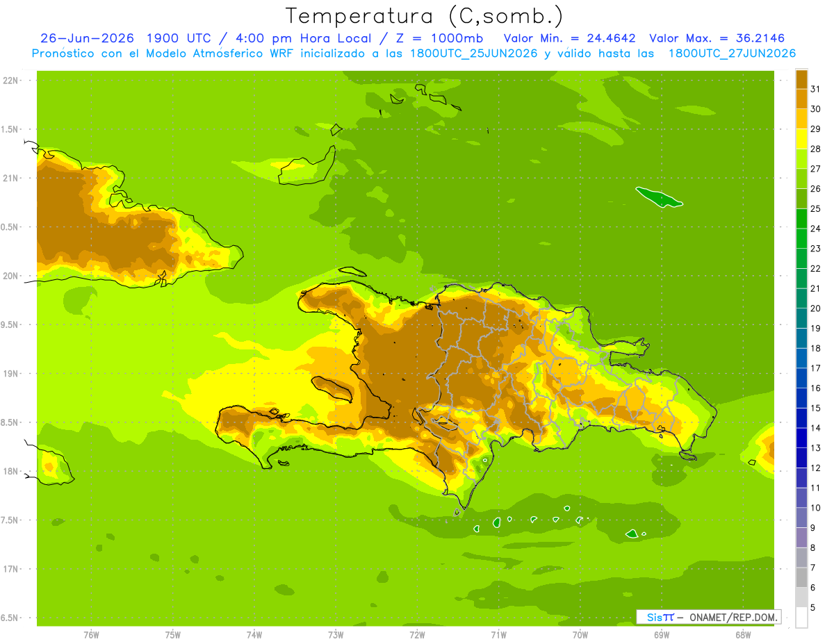Screen dimensions: 834x644
Task: Select the "74W" longitude label
Action: (254, 635)
